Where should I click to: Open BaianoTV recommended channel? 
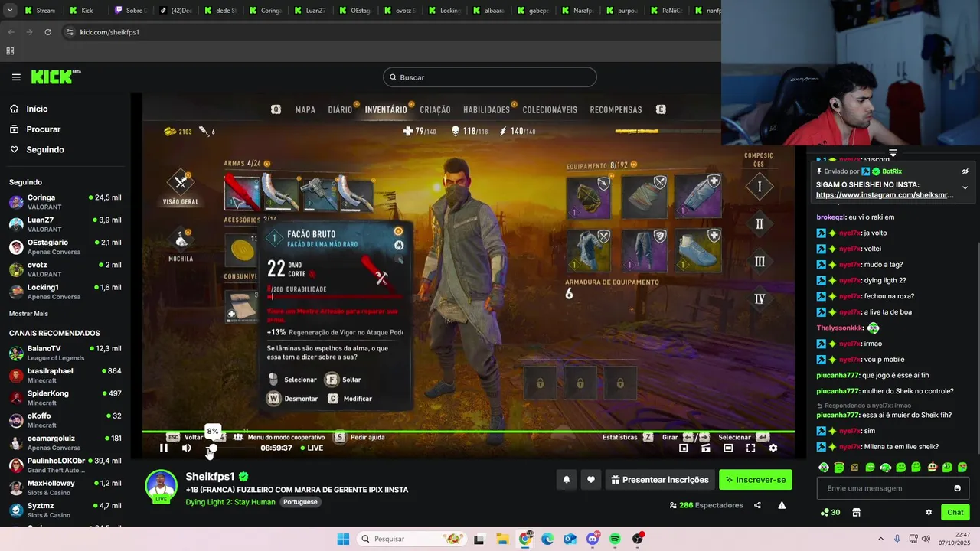[x=65, y=353]
